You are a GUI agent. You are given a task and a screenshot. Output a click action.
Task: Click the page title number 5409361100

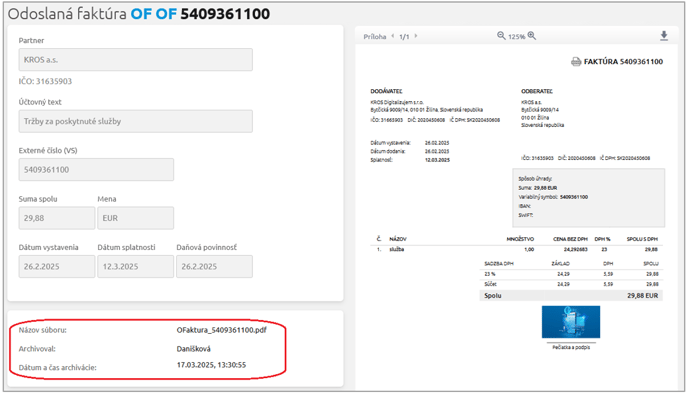click(225, 14)
